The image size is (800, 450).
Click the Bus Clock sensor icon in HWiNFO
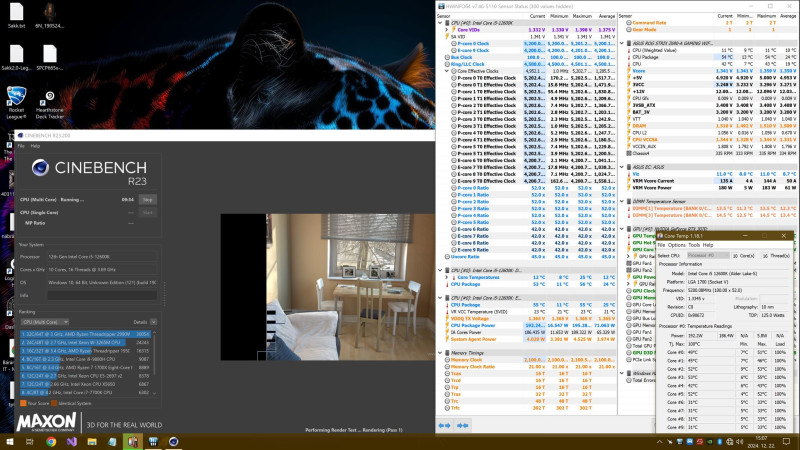[447, 57]
